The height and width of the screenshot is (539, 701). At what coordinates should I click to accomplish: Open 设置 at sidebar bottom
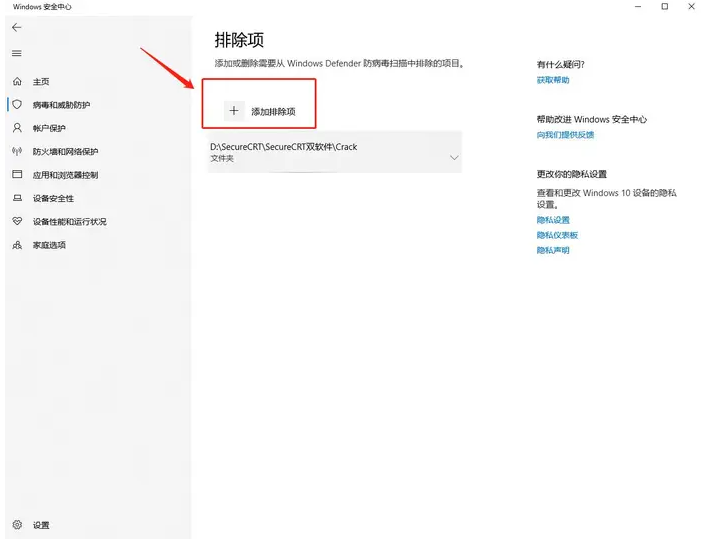[41, 525]
